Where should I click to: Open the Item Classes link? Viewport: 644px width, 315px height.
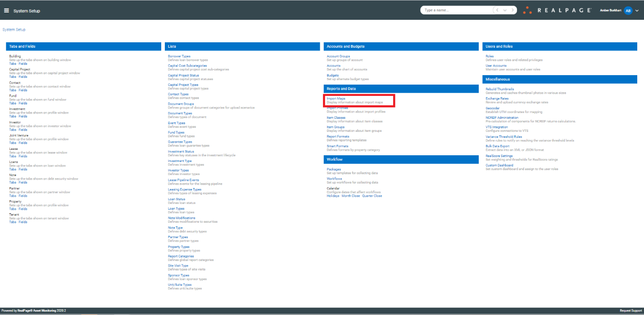click(x=336, y=117)
